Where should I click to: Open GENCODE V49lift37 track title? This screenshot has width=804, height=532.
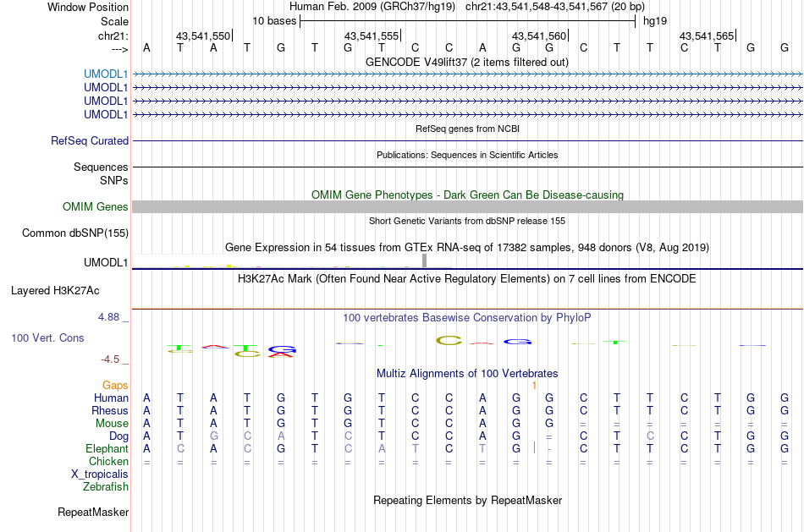pyautogui.click(x=466, y=62)
